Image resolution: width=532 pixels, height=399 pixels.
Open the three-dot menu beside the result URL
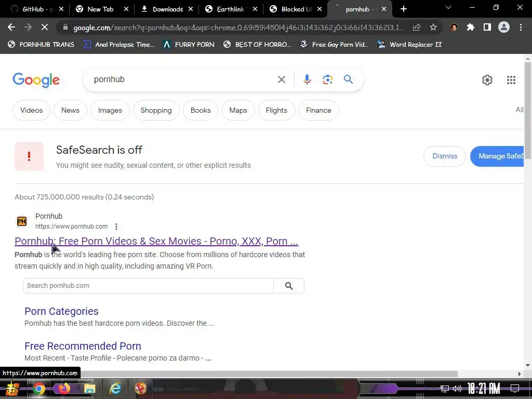[116, 227]
